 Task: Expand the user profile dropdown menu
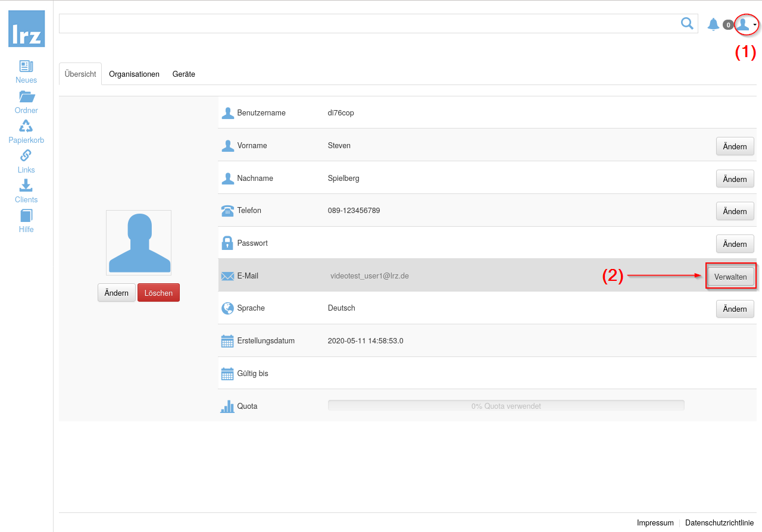tap(747, 24)
